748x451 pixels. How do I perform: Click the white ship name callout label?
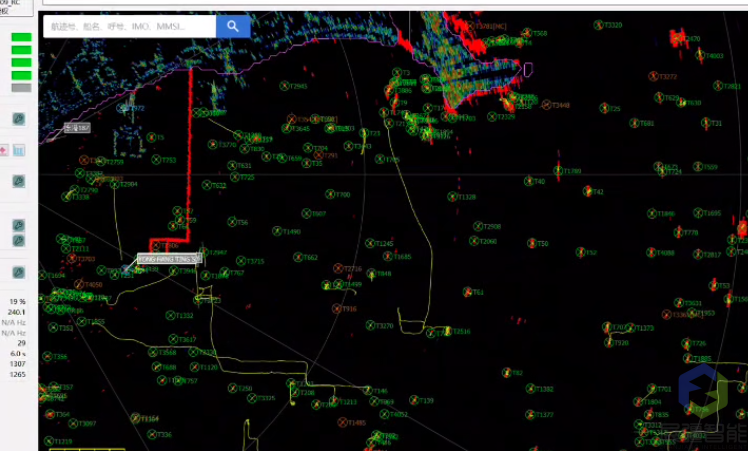pyautogui.click(x=169, y=259)
